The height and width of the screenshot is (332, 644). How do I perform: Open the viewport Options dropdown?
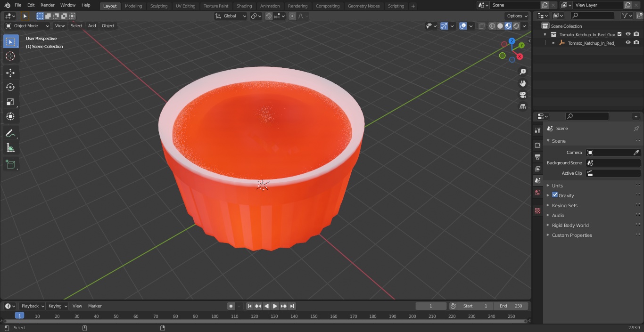pyautogui.click(x=517, y=16)
